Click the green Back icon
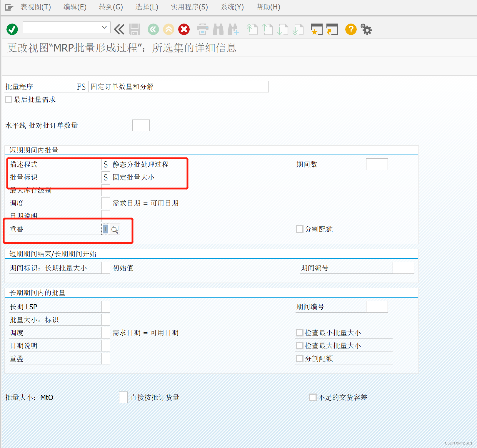The height and width of the screenshot is (448, 477). point(153,29)
